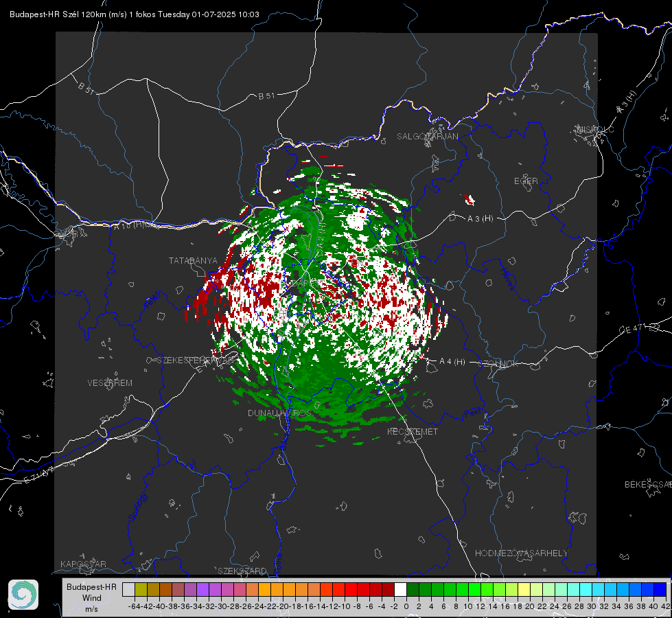This screenshot has height=618, width=672.
Task: Click the legend value label 20
Action: pyautogui.click(x=530, y=606)
